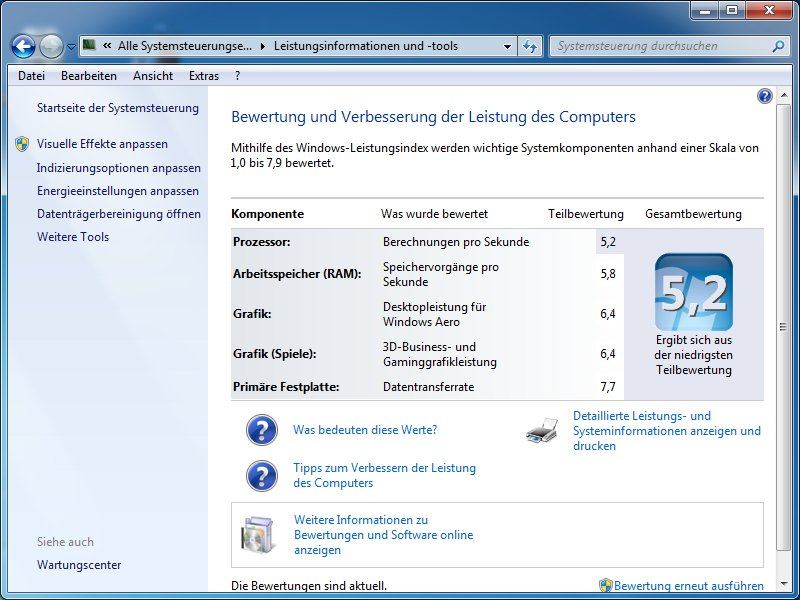Open Indizierungsoptionen anpassen
800x600 pixels.
point(119,168)
